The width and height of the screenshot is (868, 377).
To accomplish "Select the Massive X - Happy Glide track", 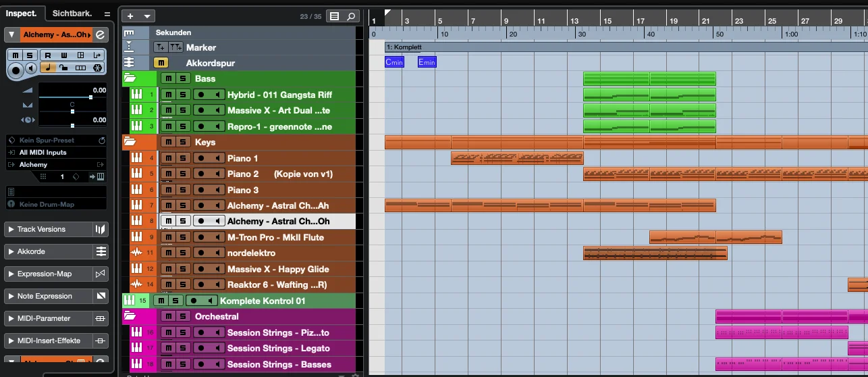I will [x=278, y=269].
